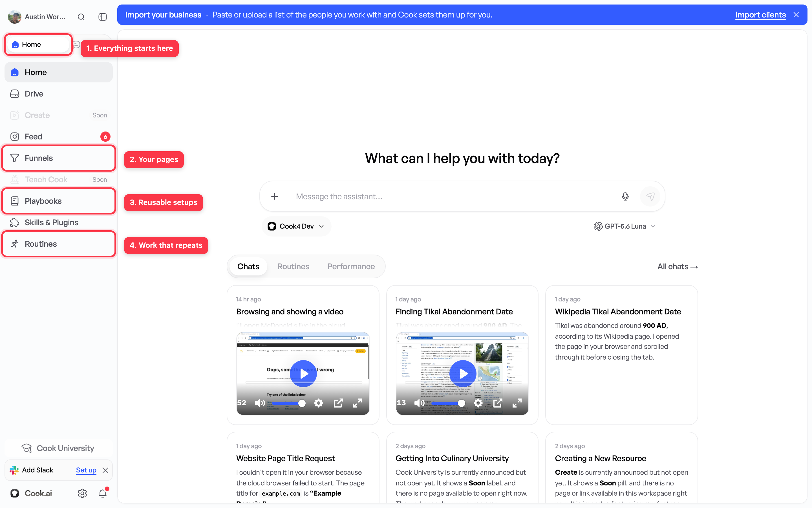Open Playbooks in the sidebar

[x=59, y=201]
